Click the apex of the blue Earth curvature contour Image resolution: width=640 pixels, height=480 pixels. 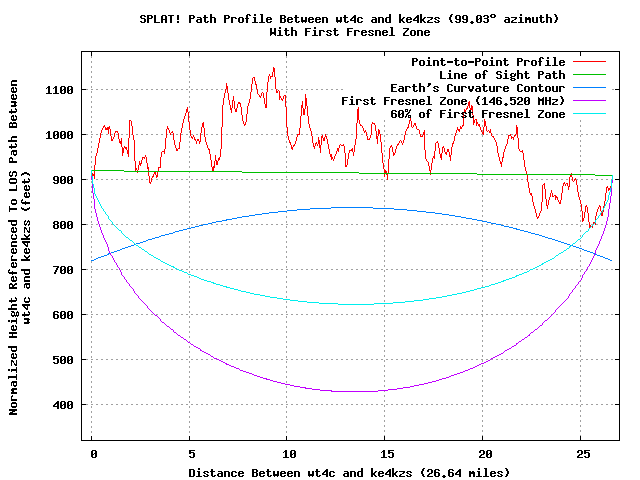point(352,207)
